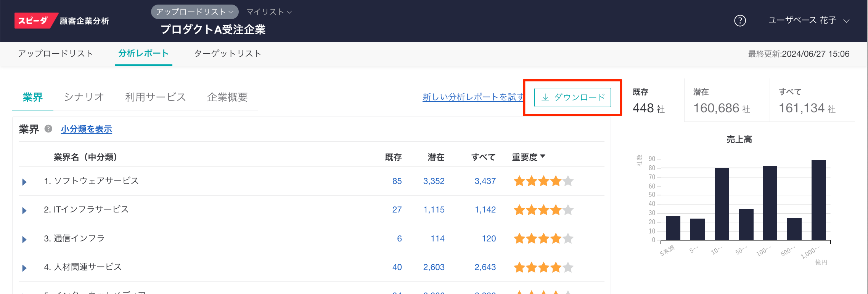868x294 pixels.
Task: Click the help icon next to 業界 heading
Action: pyautogui.click(x=48, y=129)
